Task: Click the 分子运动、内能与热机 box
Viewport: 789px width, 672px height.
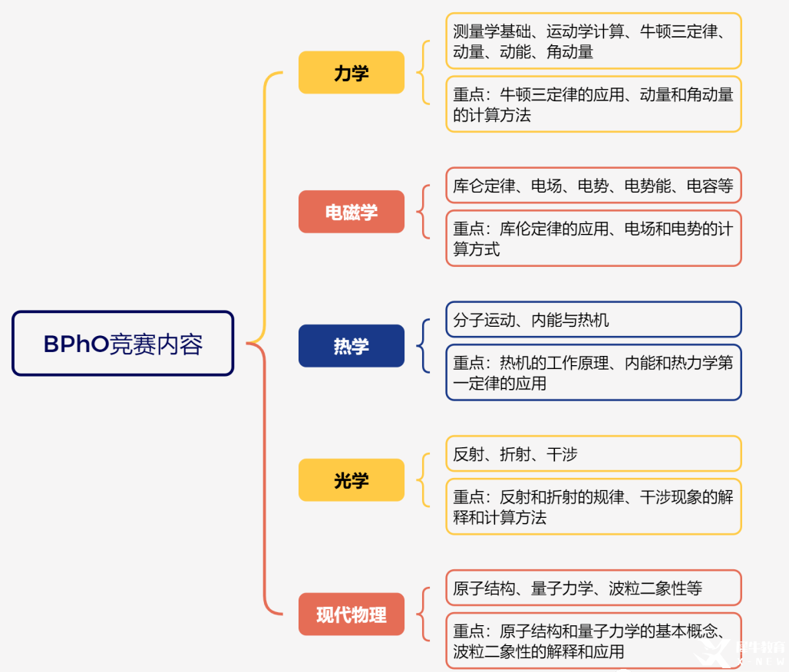Action: pos(593,320)
